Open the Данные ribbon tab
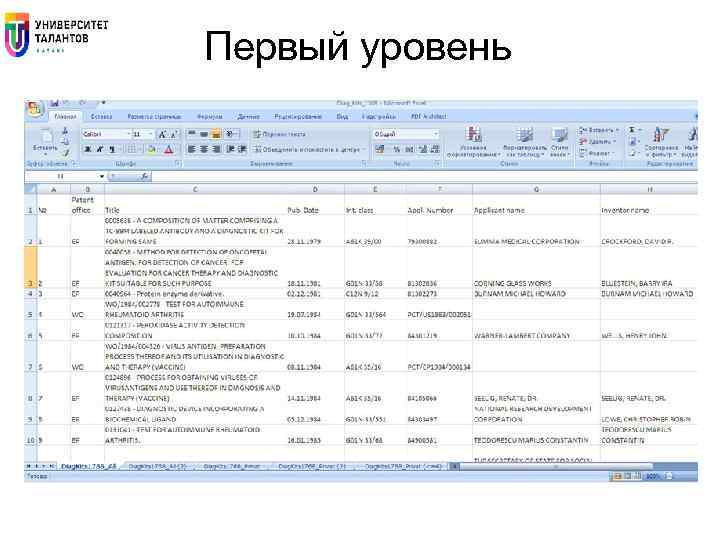Viewport: 720px width, 540px height. coord(249,117)
